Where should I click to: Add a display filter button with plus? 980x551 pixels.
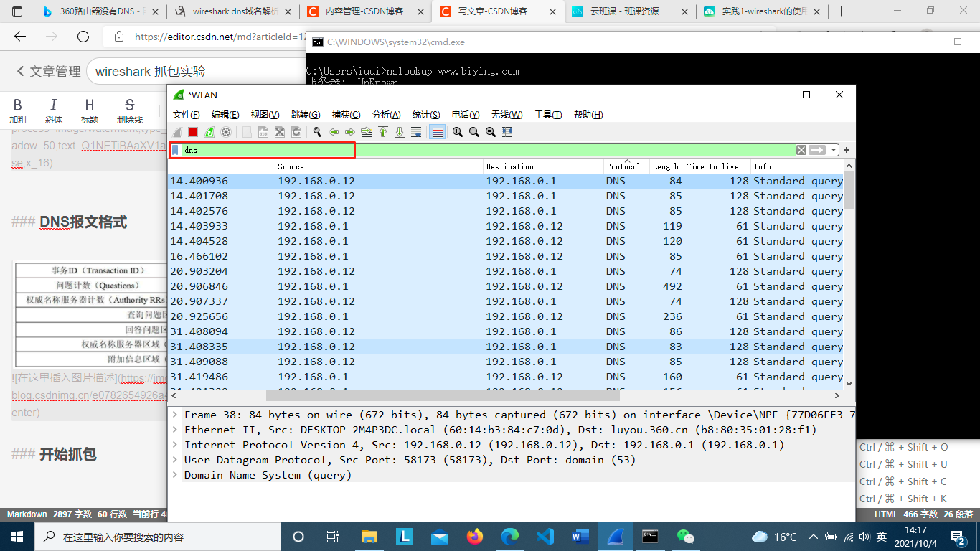847,150
